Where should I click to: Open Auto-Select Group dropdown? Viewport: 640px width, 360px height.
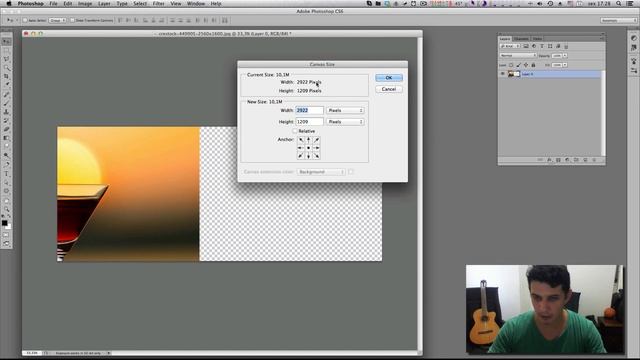coord(58,20)
